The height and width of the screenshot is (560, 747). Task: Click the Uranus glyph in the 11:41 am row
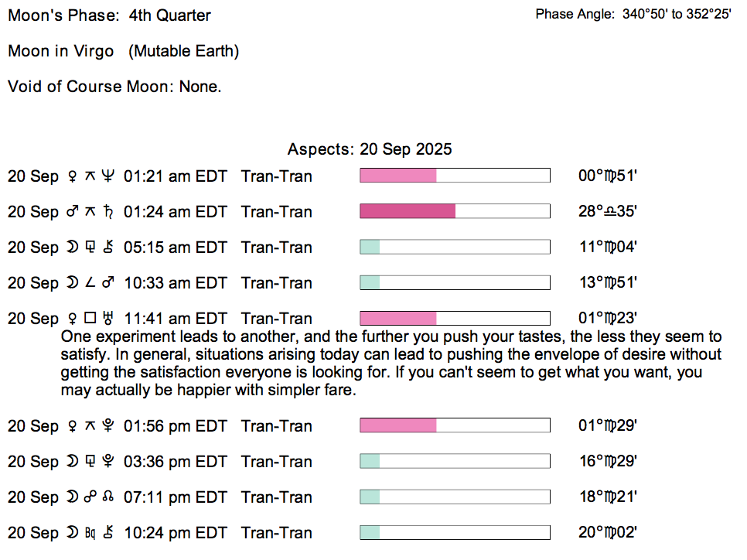coord(107,319)
